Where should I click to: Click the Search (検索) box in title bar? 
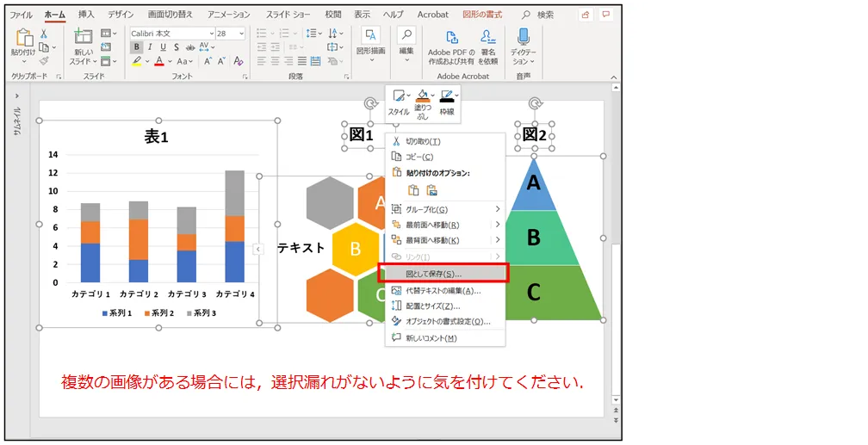point(546,15)
